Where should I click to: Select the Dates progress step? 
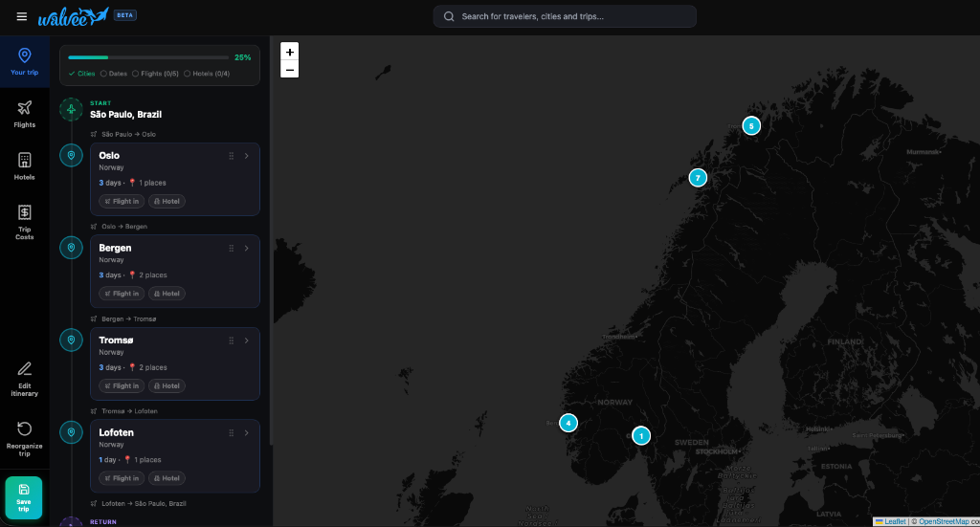coord(114,74)
